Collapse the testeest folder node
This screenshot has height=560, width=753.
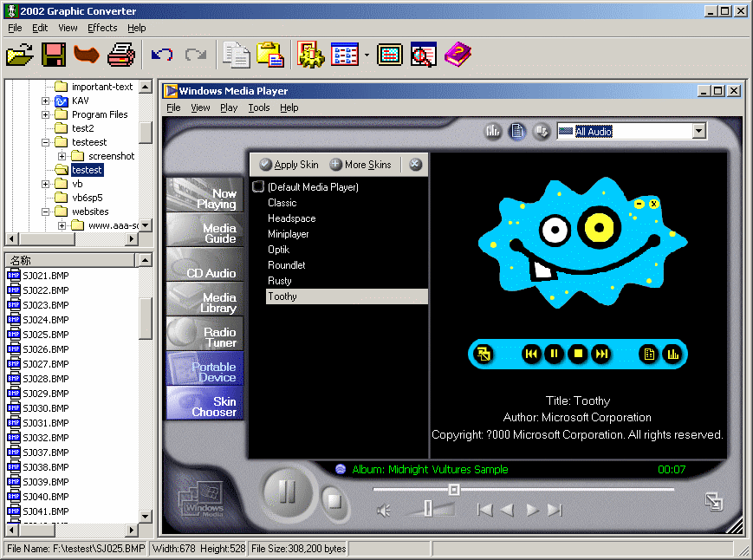pos(45,143)
